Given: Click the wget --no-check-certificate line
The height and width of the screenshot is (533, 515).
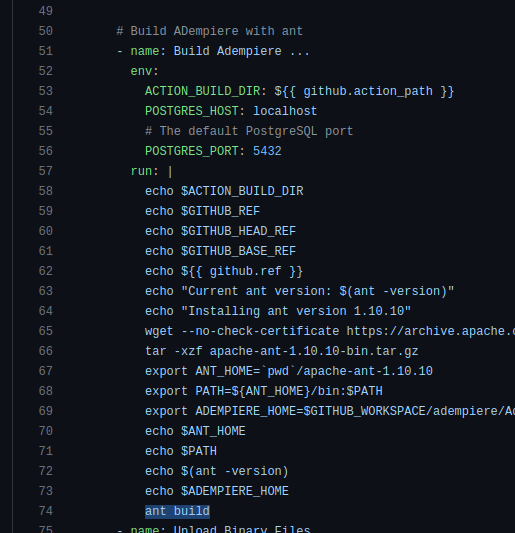Looking at the screenshot, I should 330,331.
